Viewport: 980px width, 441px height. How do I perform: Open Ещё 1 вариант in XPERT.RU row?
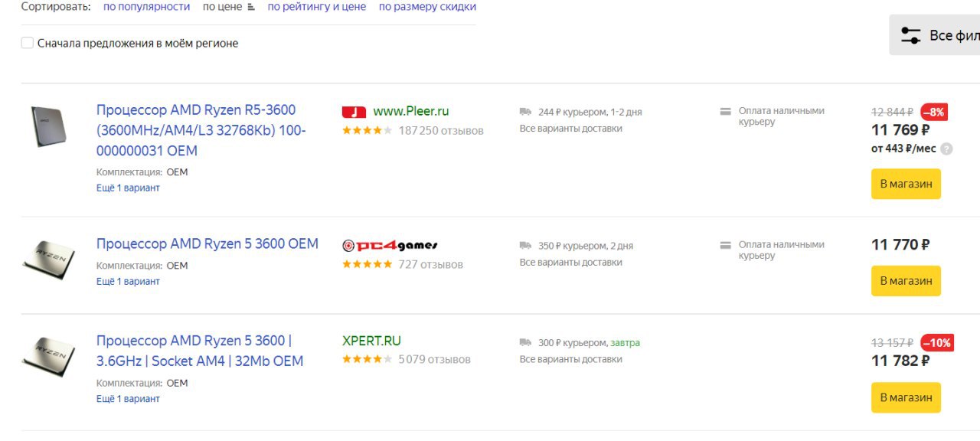(128, 398)
